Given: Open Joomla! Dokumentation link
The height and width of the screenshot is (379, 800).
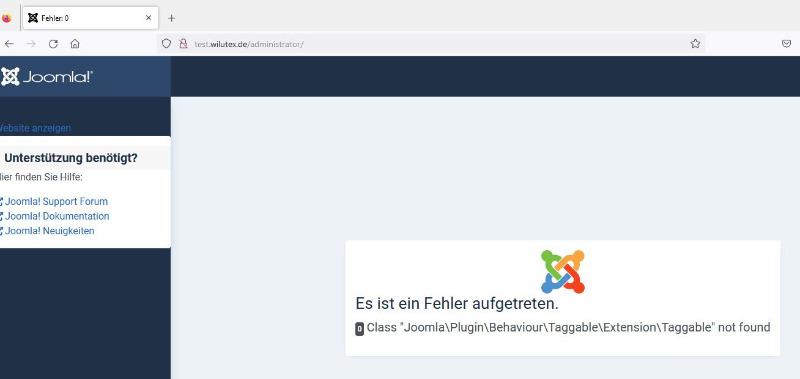Looking at the screenshot, I should pos(57,216).
